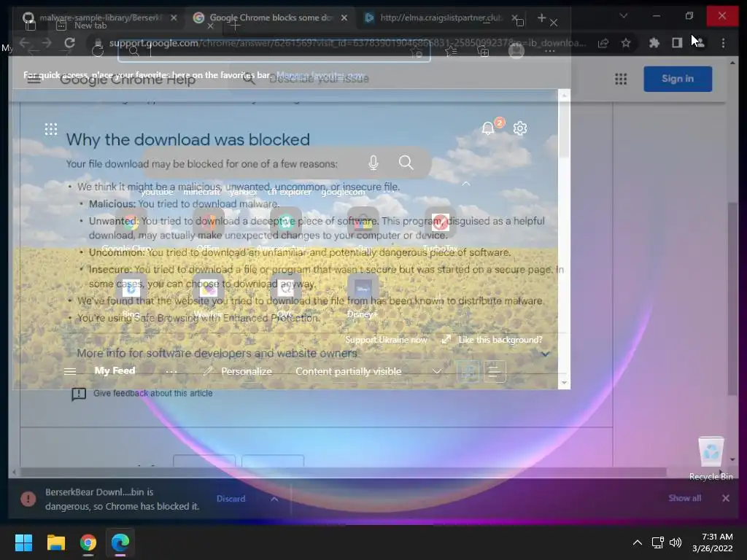Open app launcher grid in Edge new tab
The height and width of the screenshot is (560, 747).
tap(51, 129)
